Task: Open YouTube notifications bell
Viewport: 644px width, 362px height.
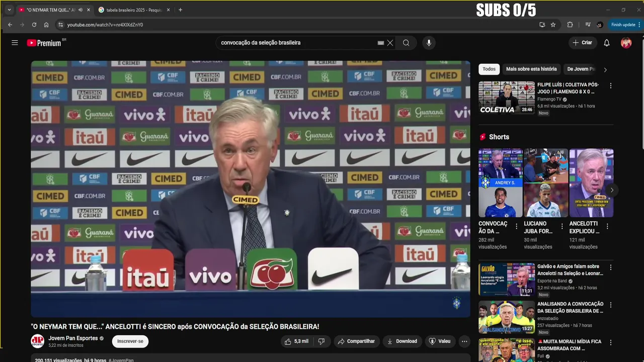Action: click(x=607, y=43)
